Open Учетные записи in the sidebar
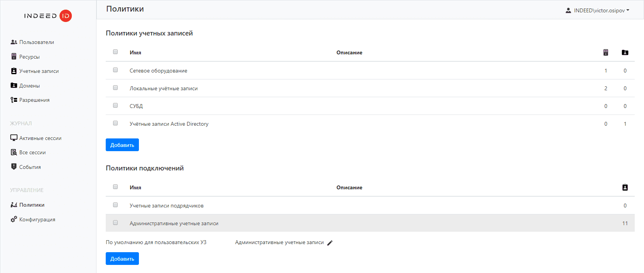 click(39, 71)
